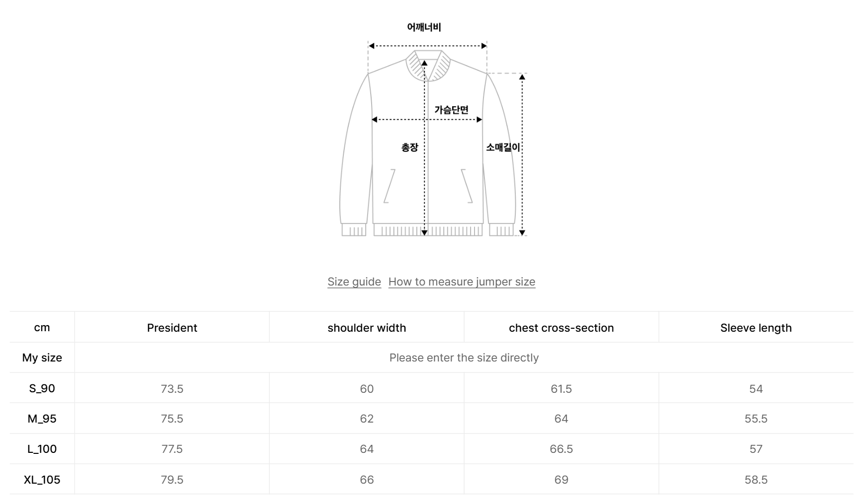This screenshot has width=866, height=504.
Task: Click the 61.5 chest cell for S_90
Action: (561, 389)
